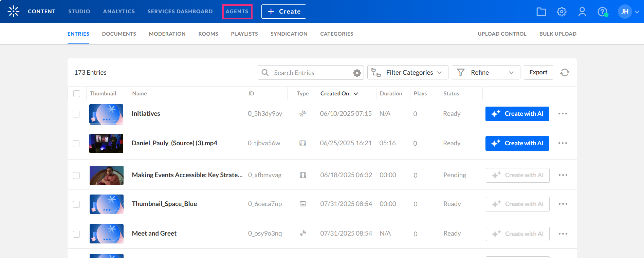Click the Create button in header
This screenshot has height=258, width=644.
pyautogui.click(x=283, y=12)
